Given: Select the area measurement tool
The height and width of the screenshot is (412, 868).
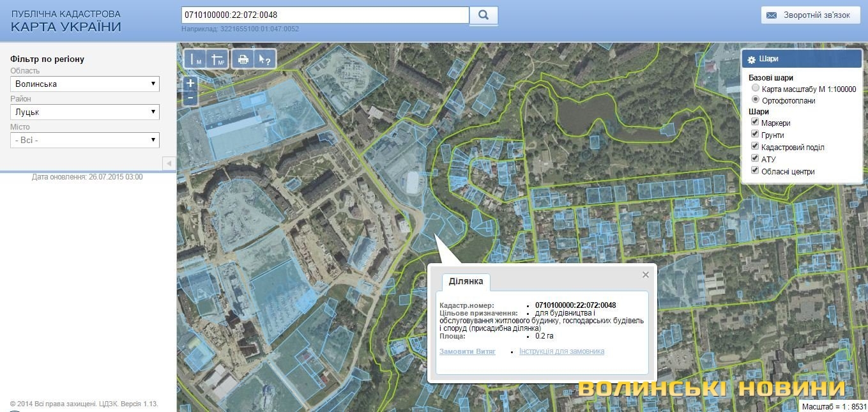Looking at the screenshot, I should click(x=217, y=59).
